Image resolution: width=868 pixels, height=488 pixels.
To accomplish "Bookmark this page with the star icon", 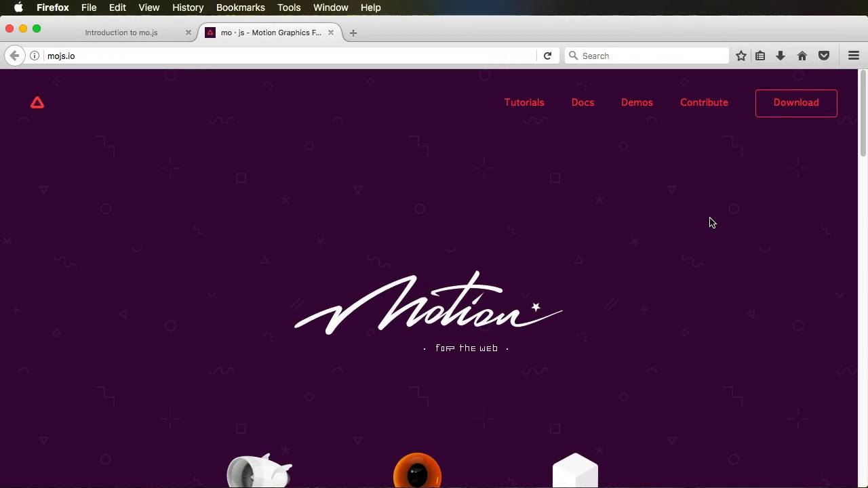I will (741, 56).
